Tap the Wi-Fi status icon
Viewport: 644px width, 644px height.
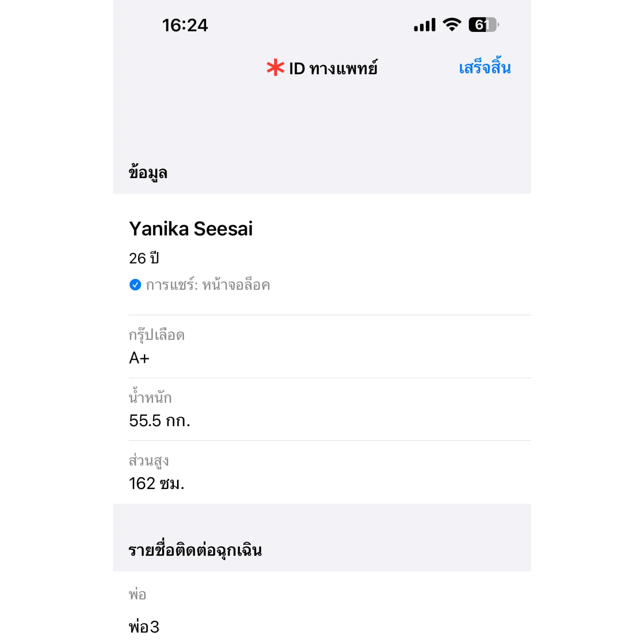tap(452, 25)
